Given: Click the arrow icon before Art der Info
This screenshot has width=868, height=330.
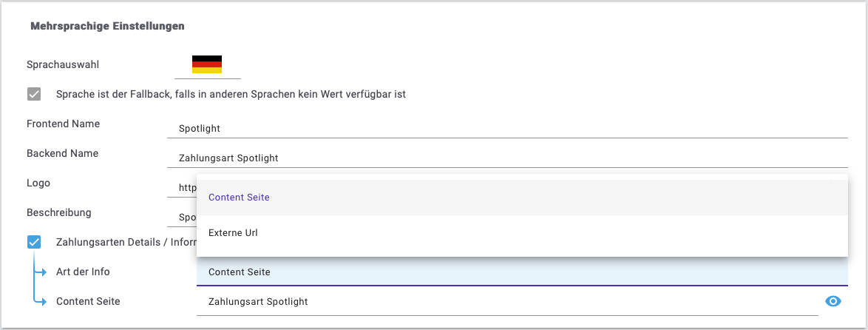Looking at the screenshot, I should (x=39, y=272).
